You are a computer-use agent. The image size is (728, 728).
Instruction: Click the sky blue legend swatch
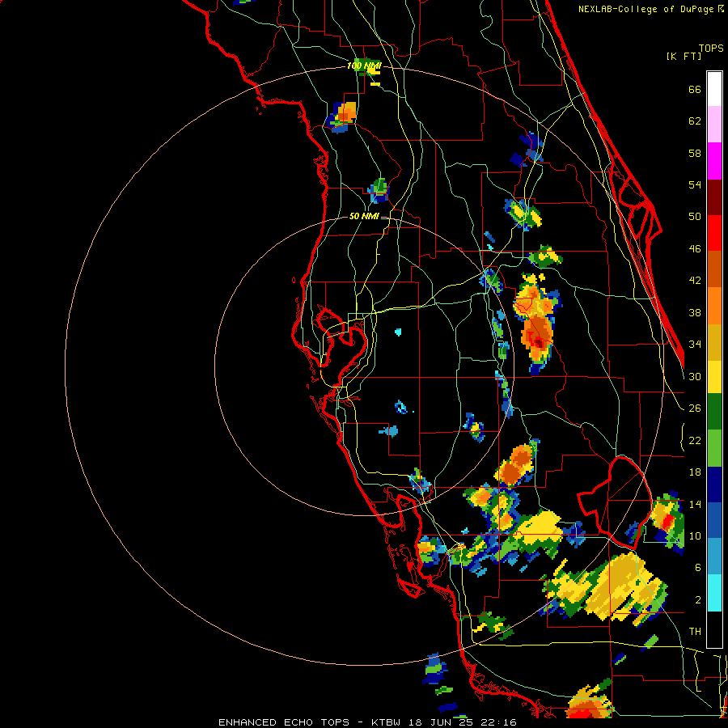(x=714, y=557)
